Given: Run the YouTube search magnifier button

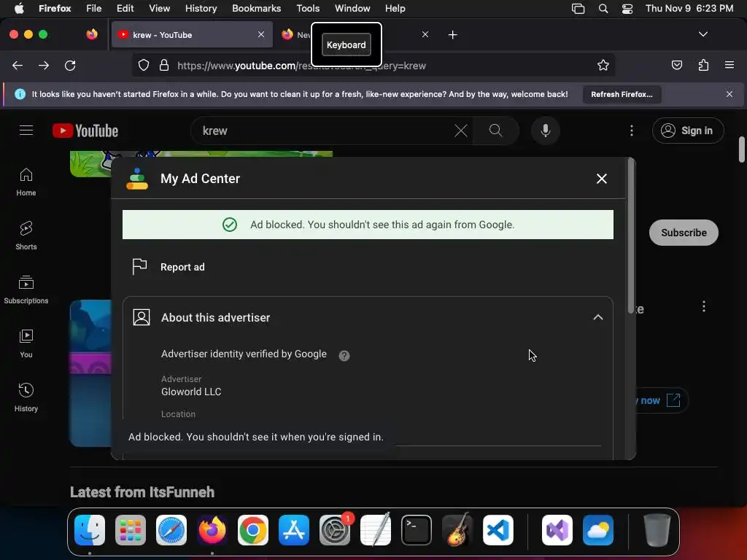Looking at the screenshot, I should 496,131.
